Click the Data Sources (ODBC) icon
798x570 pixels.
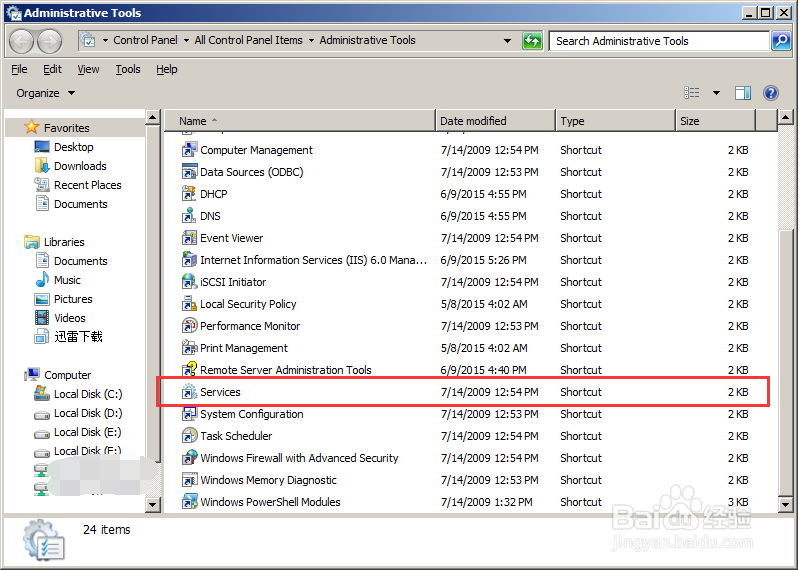click(189, 172)
